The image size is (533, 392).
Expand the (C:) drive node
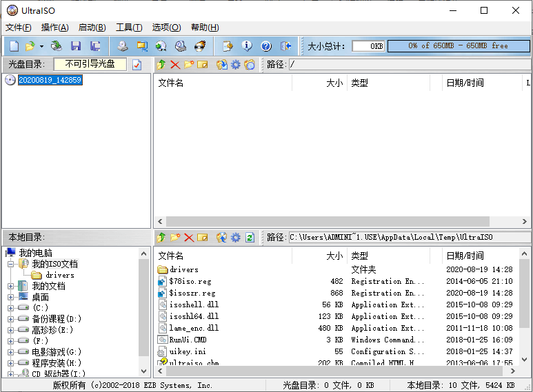(11, 308)
